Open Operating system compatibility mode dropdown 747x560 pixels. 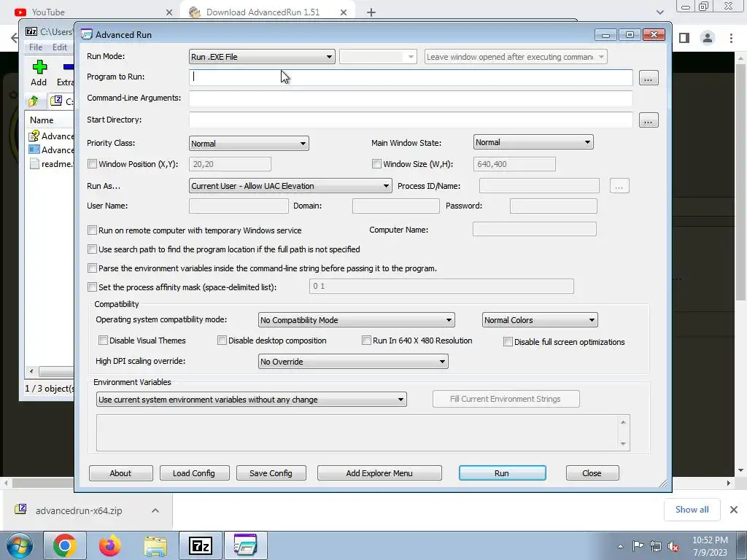(356, 320)
